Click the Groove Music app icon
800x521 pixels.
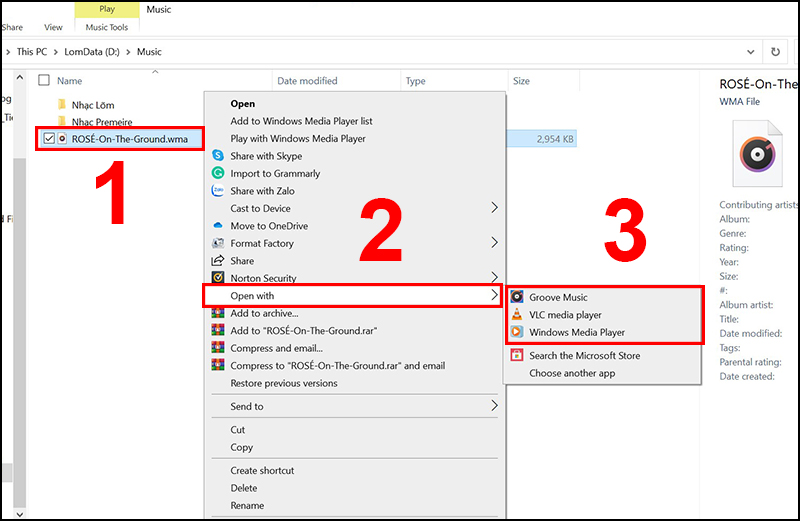tap(517, 296)
